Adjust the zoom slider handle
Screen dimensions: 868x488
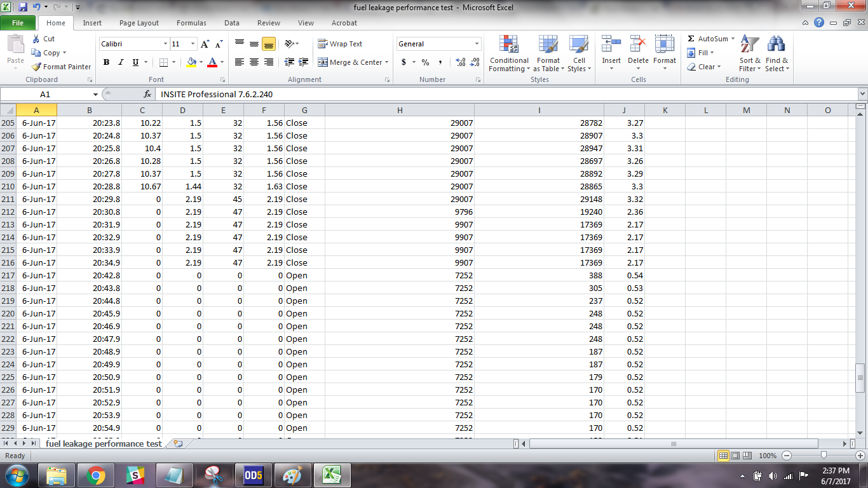point(824,456)
